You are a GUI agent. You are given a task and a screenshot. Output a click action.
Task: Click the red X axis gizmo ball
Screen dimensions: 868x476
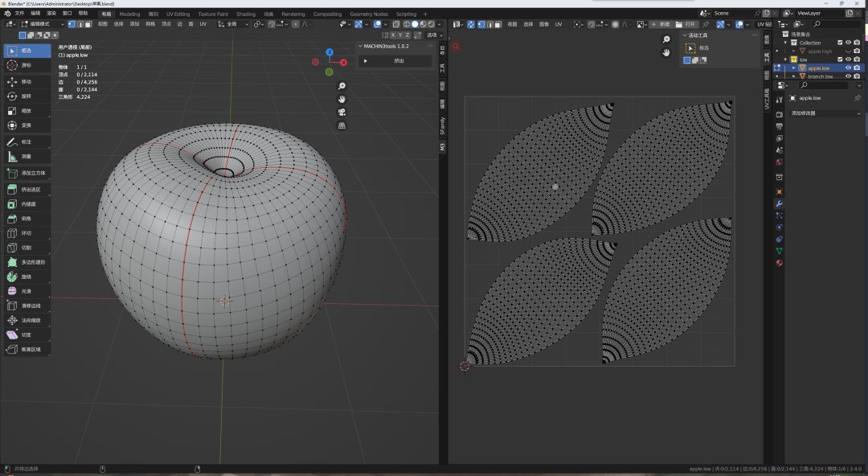[343, 63]
